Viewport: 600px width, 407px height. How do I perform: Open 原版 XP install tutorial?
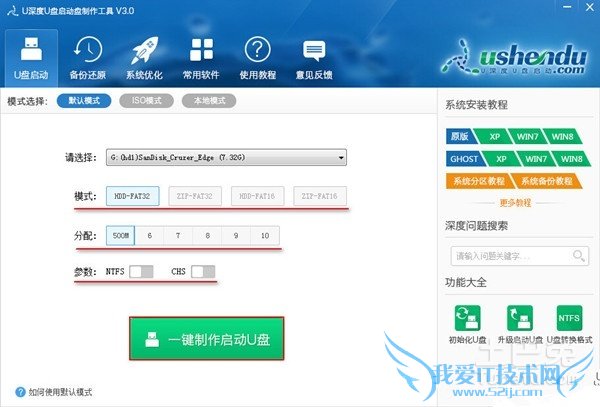[x=494, y=137]
